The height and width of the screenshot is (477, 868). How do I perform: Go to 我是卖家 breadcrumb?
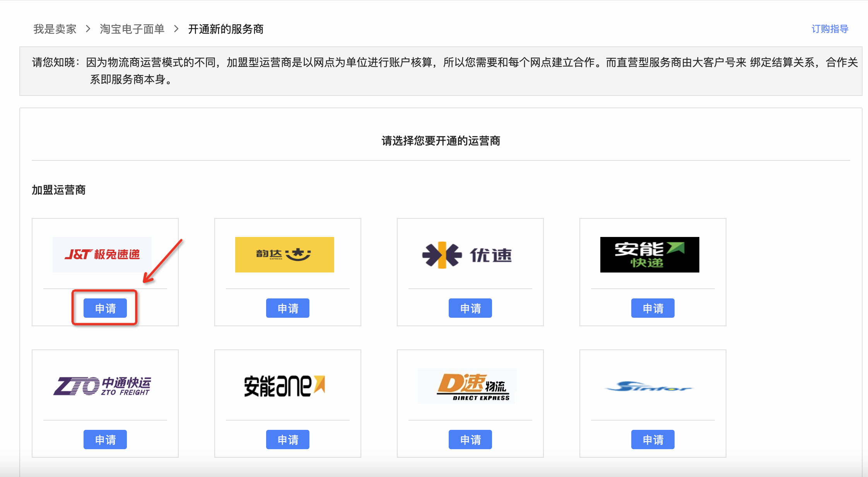tap(55, 29)
